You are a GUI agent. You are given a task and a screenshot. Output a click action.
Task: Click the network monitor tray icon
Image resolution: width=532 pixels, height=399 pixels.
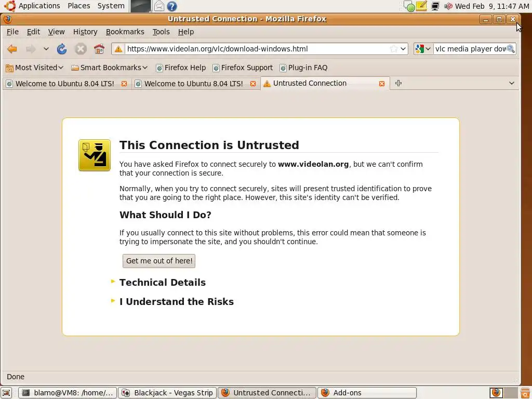pyautogui.click(x=435, y=6)
